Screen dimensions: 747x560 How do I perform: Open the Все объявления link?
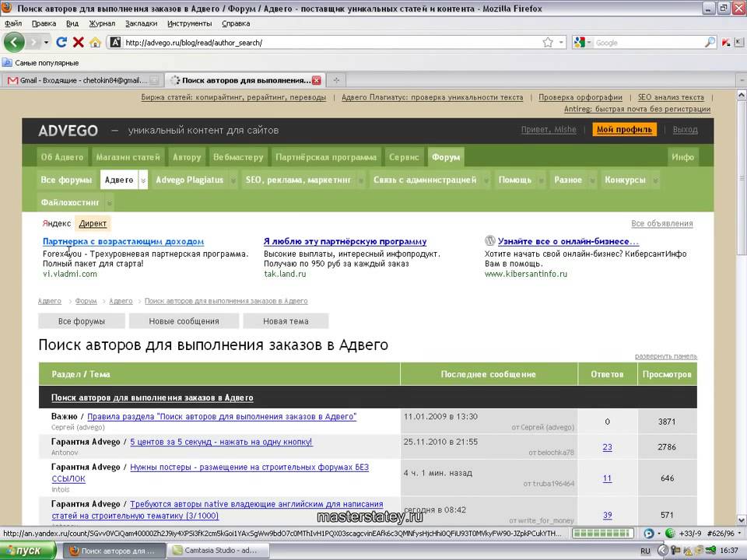(661, 223)
